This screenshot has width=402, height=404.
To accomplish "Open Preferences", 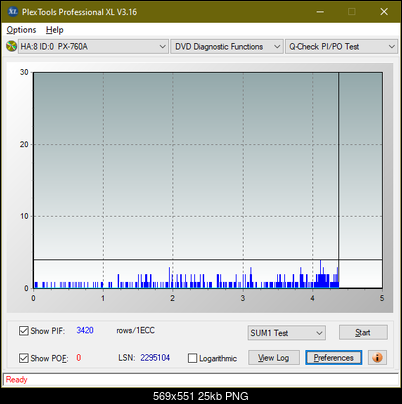I will coord(333,358).
